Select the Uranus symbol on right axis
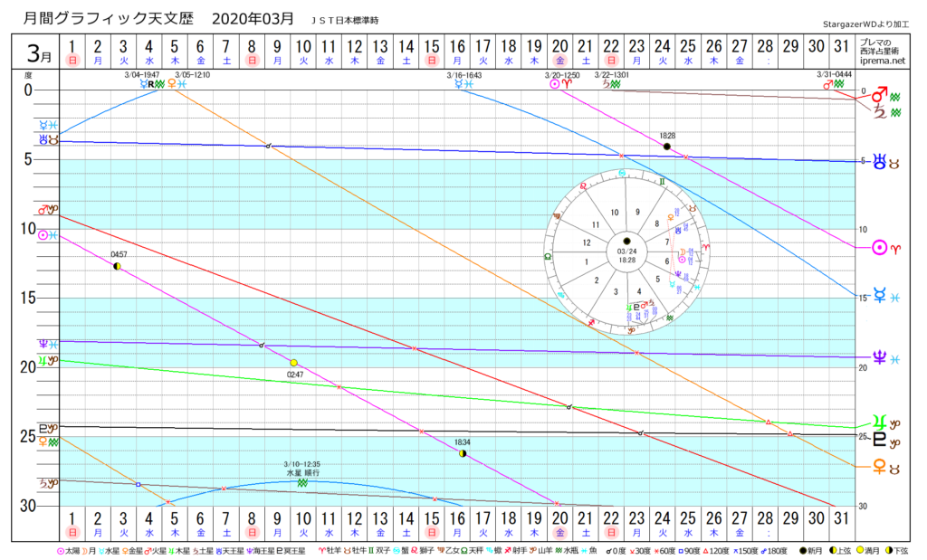 point(878,163)
